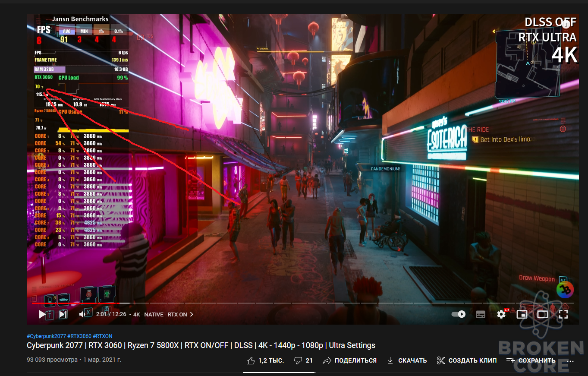Turn on subtitles with the captions button
The image size is (588, 376).
[481, 314]
